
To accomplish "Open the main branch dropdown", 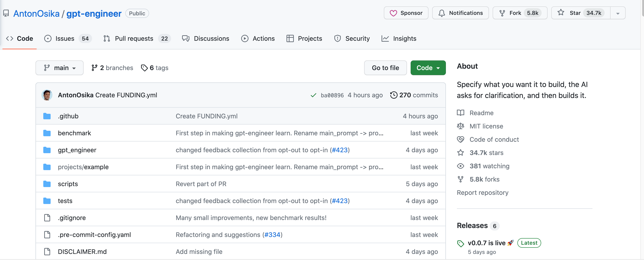I will click(60, 68).
